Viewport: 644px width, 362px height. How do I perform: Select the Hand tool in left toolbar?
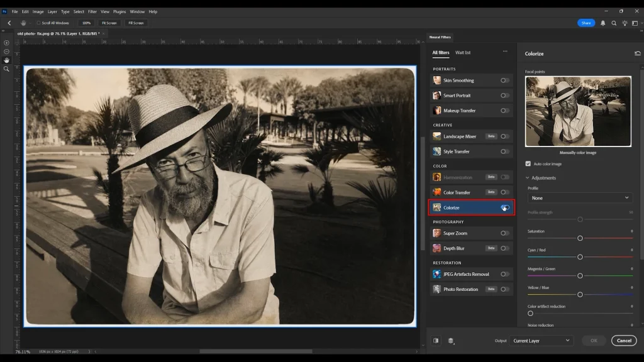6,60
